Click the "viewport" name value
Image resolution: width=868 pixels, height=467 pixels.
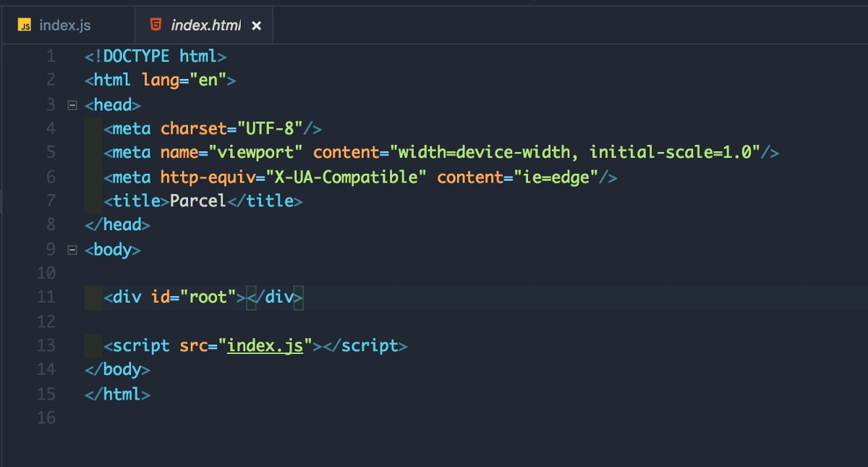pyautogui.click(x=256, y=153)
